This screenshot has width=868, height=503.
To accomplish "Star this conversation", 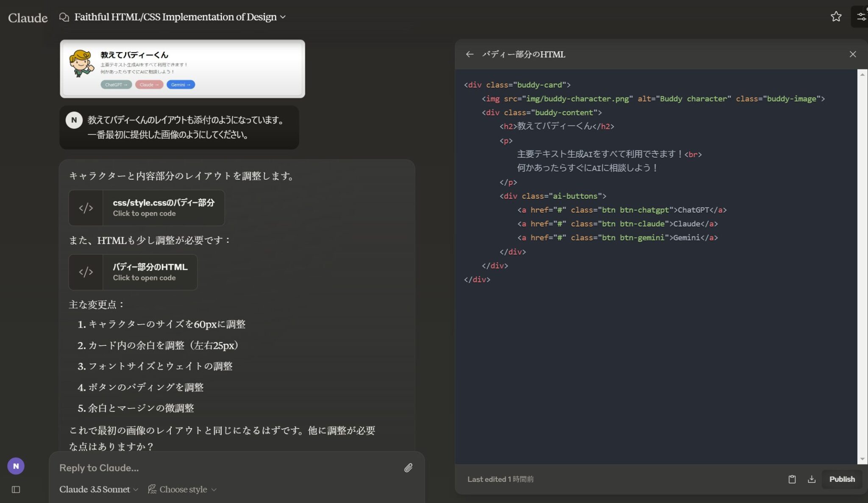I will coord(836,17).
